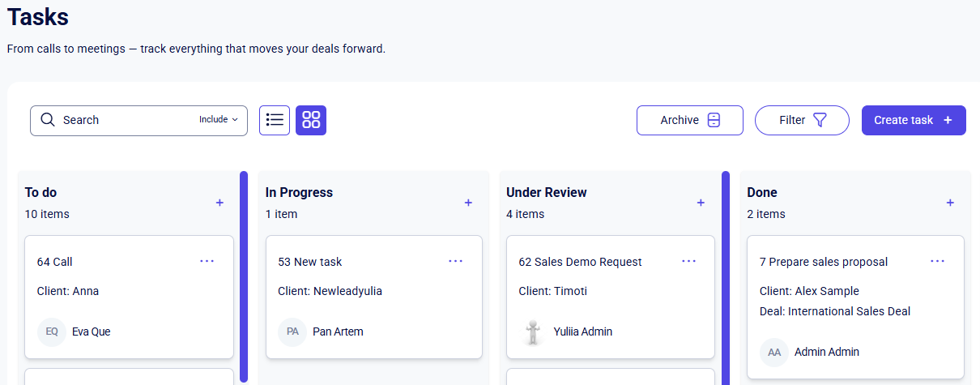This screenshot has width=980, height=385.
Task: Click the Under Review scrollbar handle
Action: (x=726, y=276)
